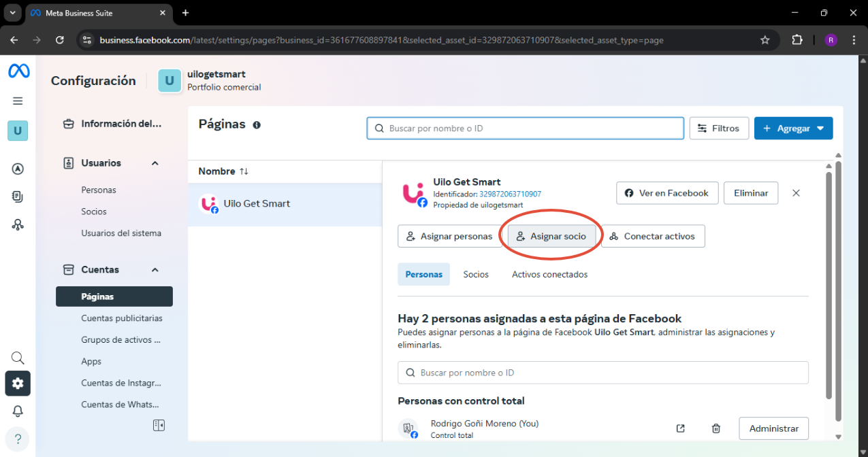This screenshot has height=457, width=868.
Task: Open tab search dropdown arrow
Action: [12, 13]
